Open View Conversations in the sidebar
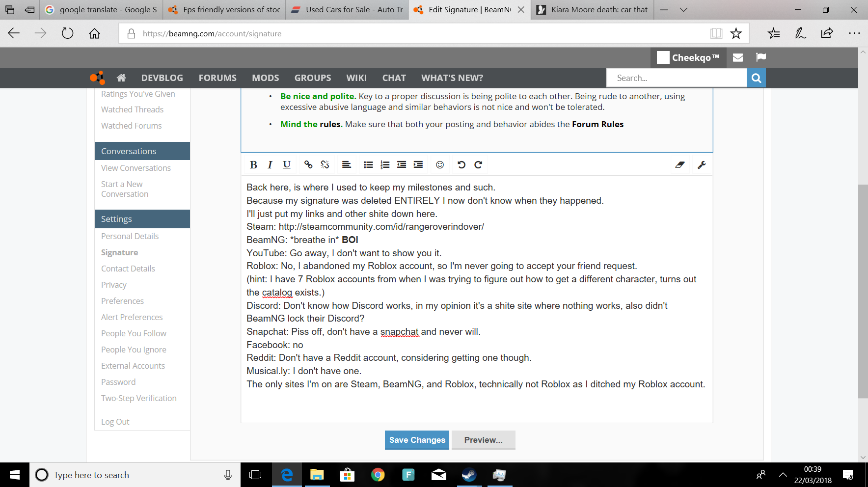 coord(136,168)
